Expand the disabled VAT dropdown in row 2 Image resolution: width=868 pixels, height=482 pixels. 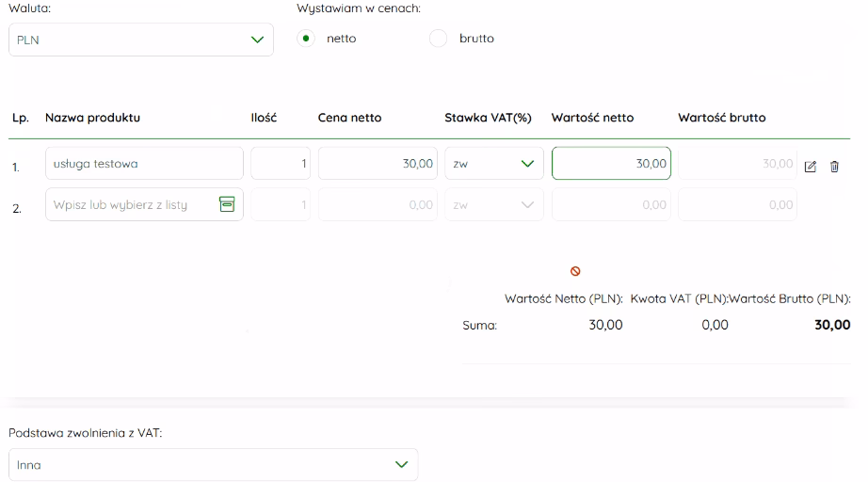point(494,204)
